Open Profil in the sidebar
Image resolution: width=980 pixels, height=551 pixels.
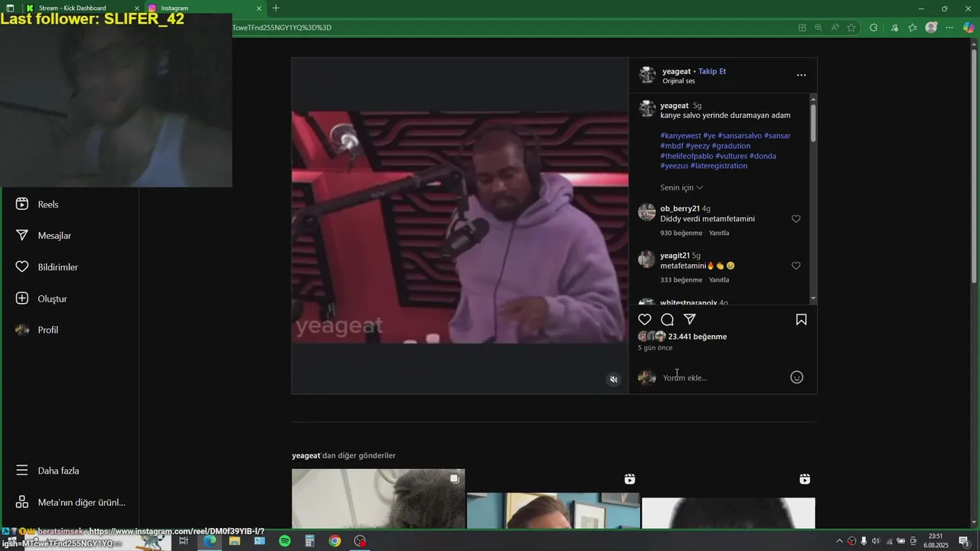coord(37,330)
